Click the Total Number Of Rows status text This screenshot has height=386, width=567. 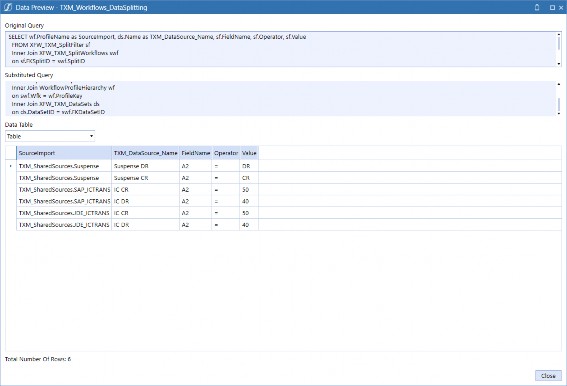38,359
